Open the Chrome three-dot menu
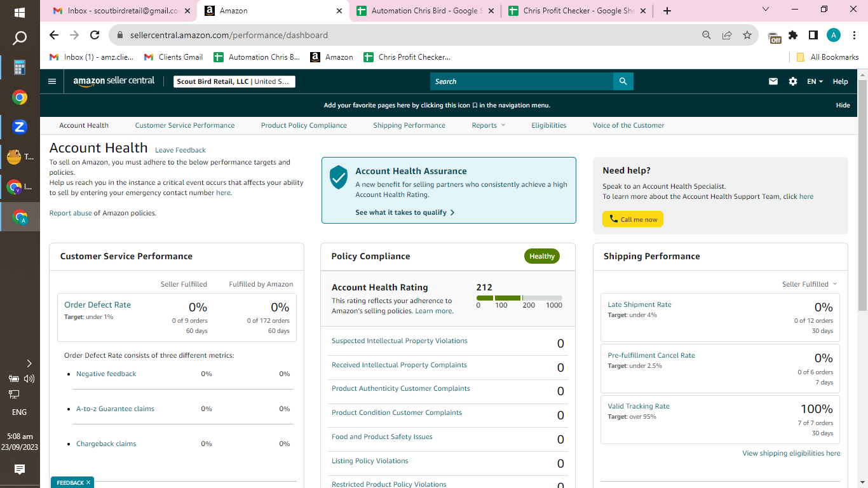 pyautogui.click(x=853, y=35)
